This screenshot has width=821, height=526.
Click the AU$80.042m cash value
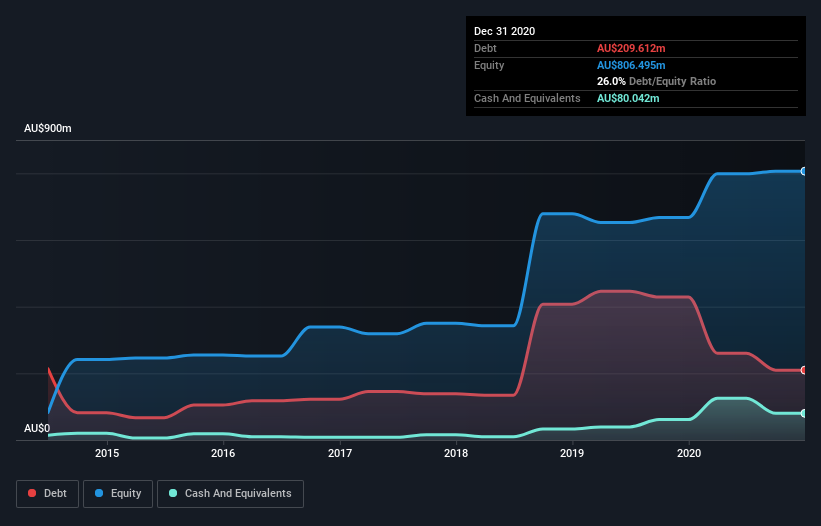click(628, 98)
